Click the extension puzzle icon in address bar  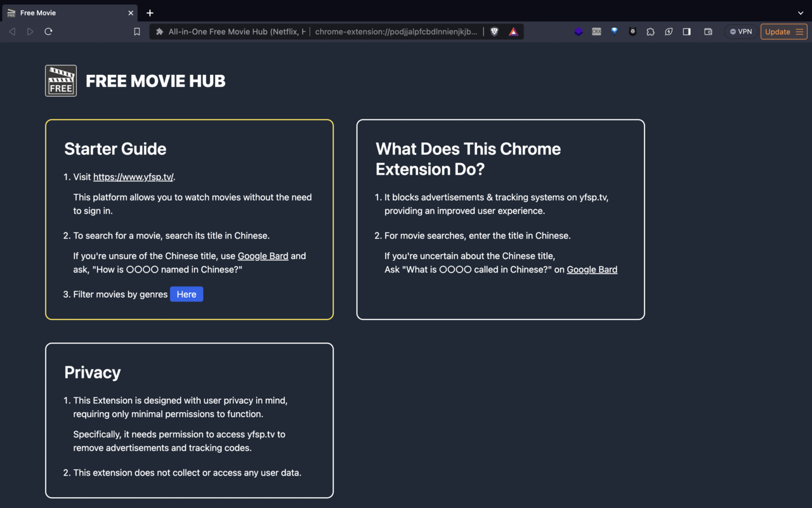(x=160, y=32)
